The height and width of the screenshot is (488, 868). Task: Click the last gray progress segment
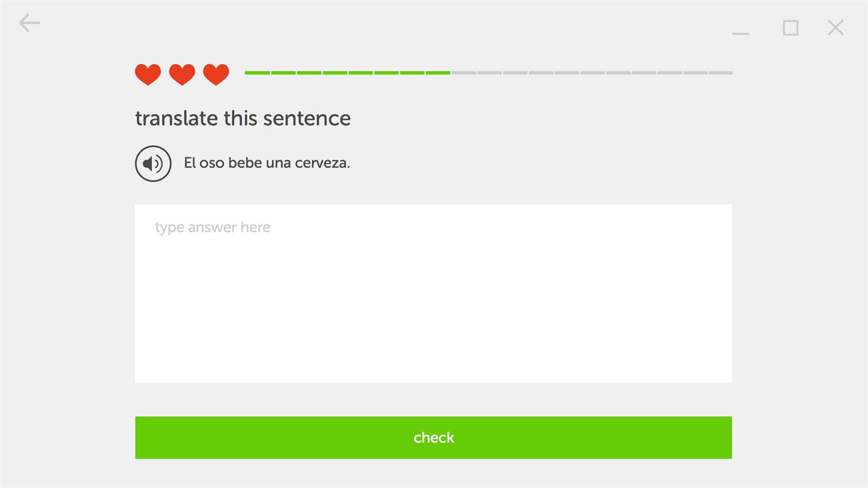[x=720, y=73]
